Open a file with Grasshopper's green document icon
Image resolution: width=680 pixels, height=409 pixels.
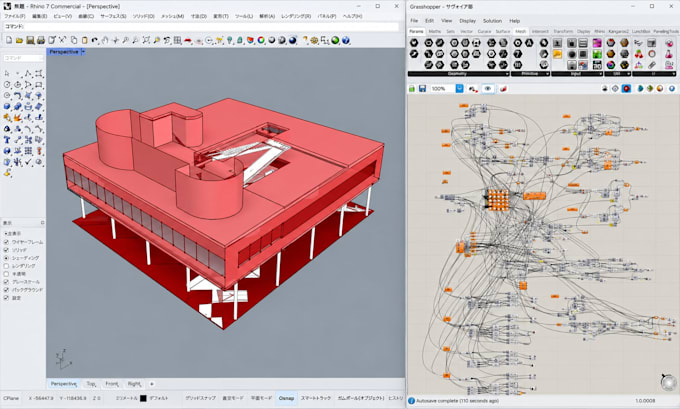point(412,88)
